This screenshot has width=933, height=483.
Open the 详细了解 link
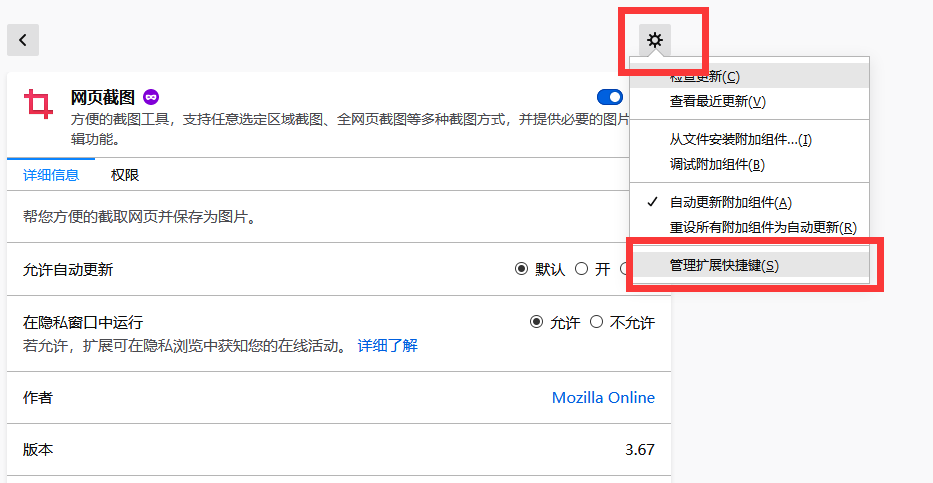pos(387,346)
